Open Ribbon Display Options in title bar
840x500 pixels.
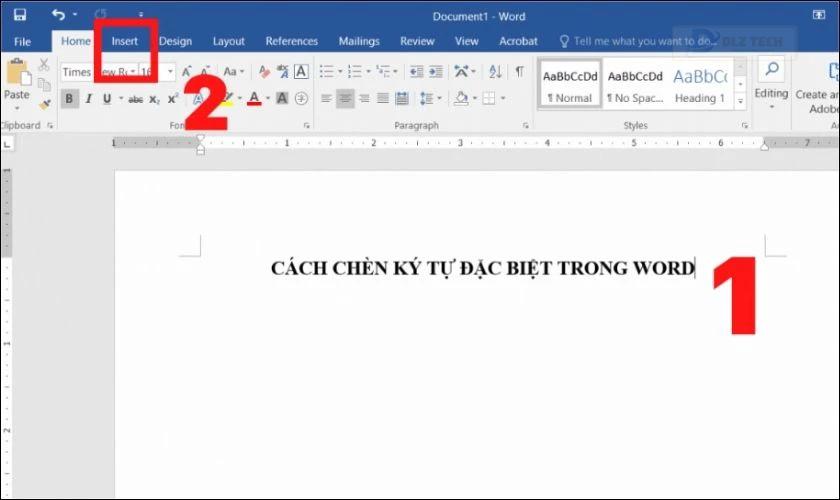819,15
